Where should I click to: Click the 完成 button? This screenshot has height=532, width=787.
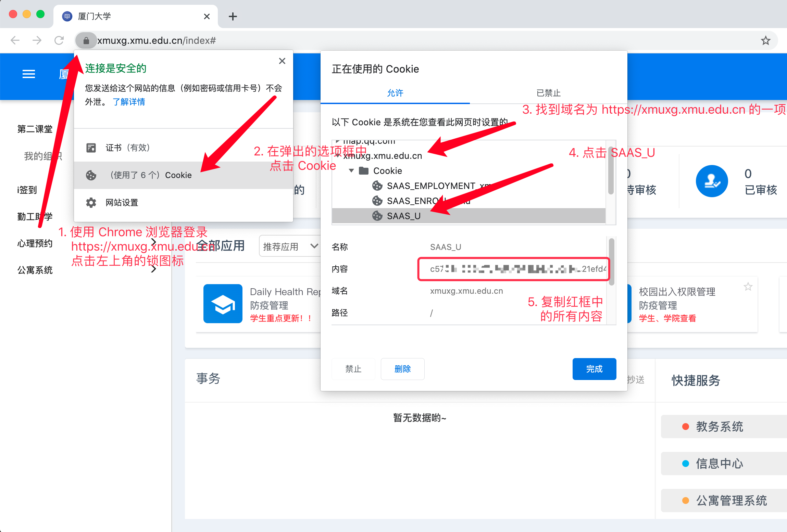point(594,369)
